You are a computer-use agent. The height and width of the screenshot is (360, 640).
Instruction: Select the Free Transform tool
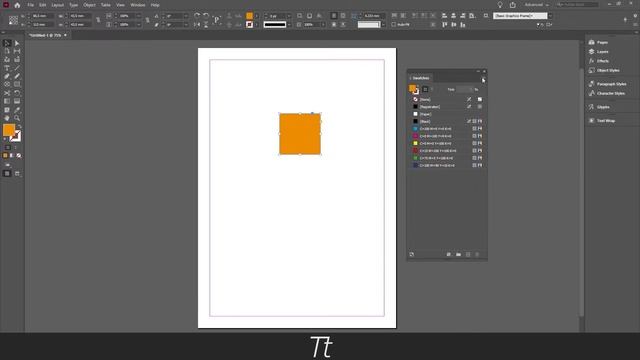tap(17, 93)
